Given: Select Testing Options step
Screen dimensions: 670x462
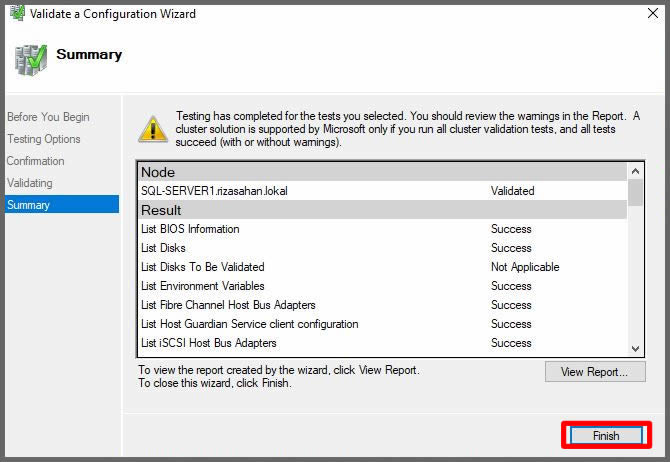Looking at the screenshot, I should [44, 139].
